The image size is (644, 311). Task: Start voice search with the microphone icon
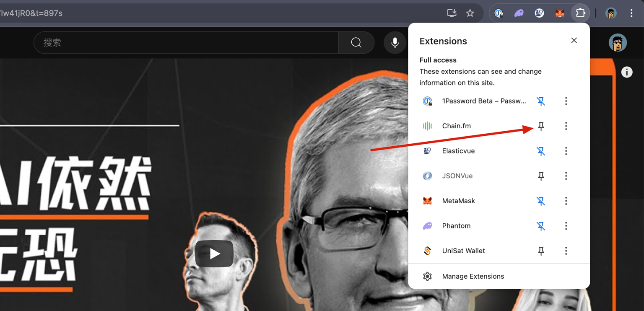tap(395, 43)
